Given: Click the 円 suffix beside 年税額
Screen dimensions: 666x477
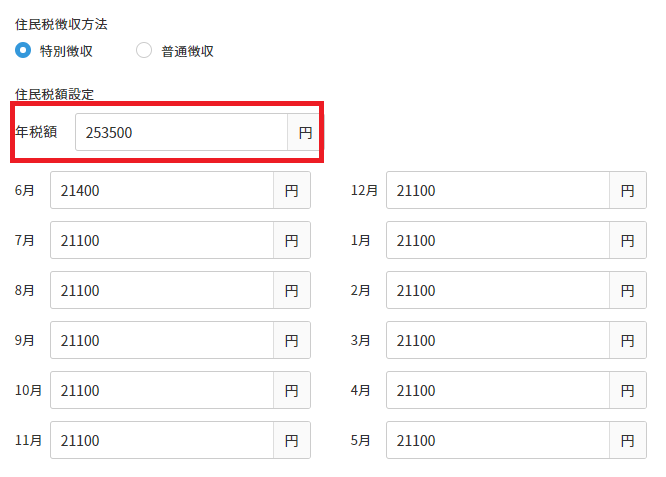Looking at the screenshot, I should point(304,132).
